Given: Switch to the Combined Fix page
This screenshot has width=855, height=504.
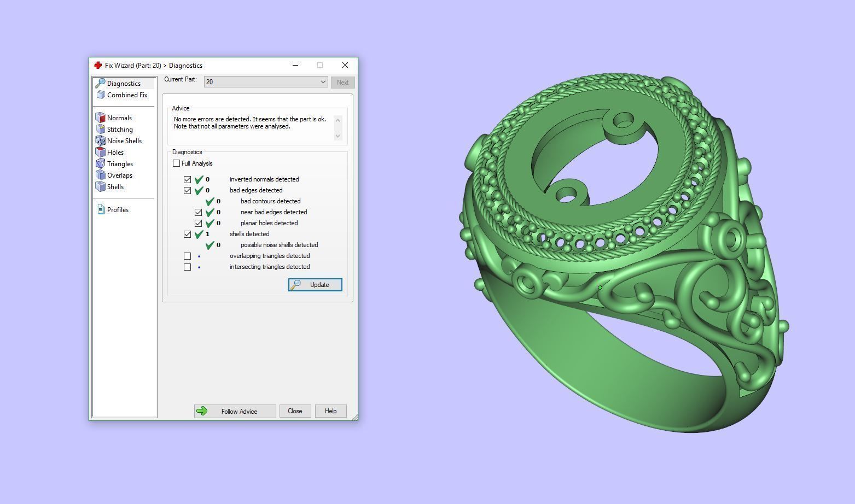Looking at the screenshot, I should click(127, 95).
